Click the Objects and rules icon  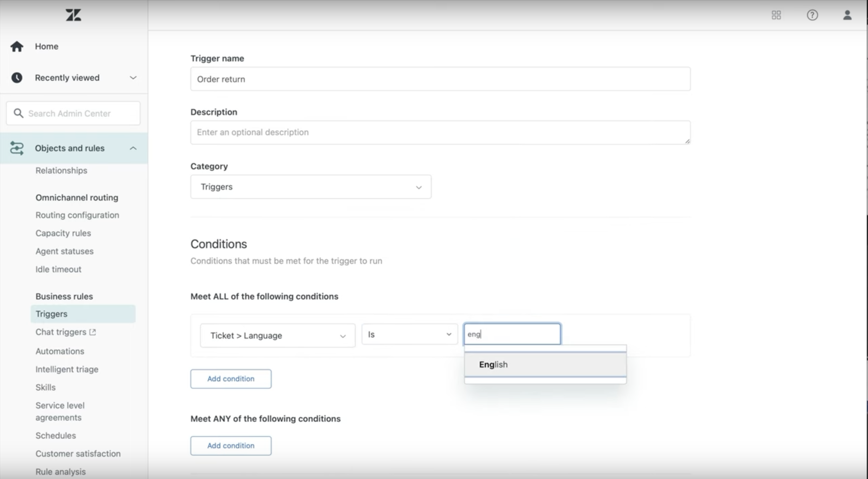(x=17, y=148)
